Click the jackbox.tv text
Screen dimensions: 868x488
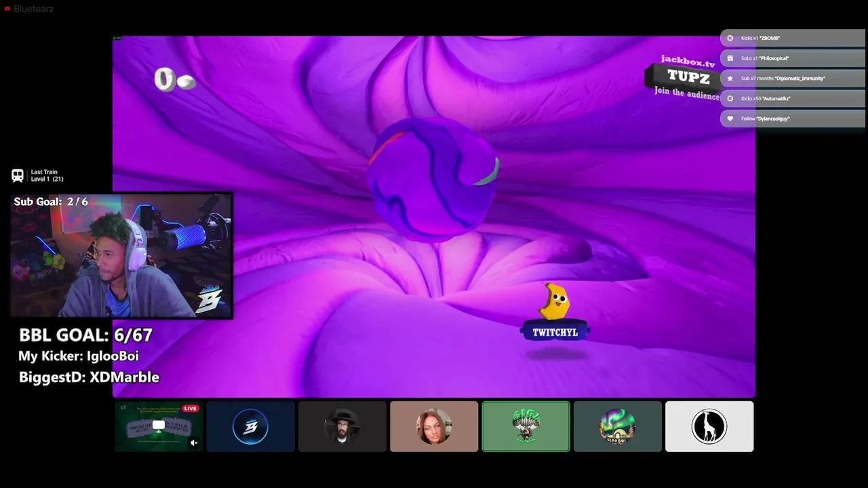coord(688,61)
